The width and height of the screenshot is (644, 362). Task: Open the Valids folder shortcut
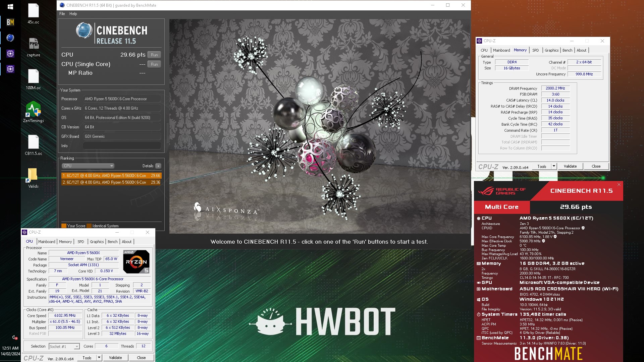[x=33, y=178]
